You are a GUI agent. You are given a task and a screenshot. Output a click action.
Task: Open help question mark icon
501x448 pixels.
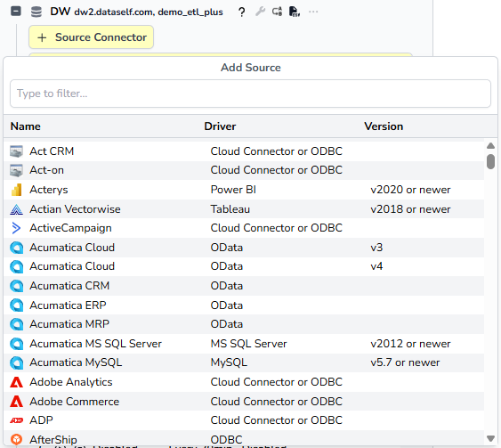241,12
